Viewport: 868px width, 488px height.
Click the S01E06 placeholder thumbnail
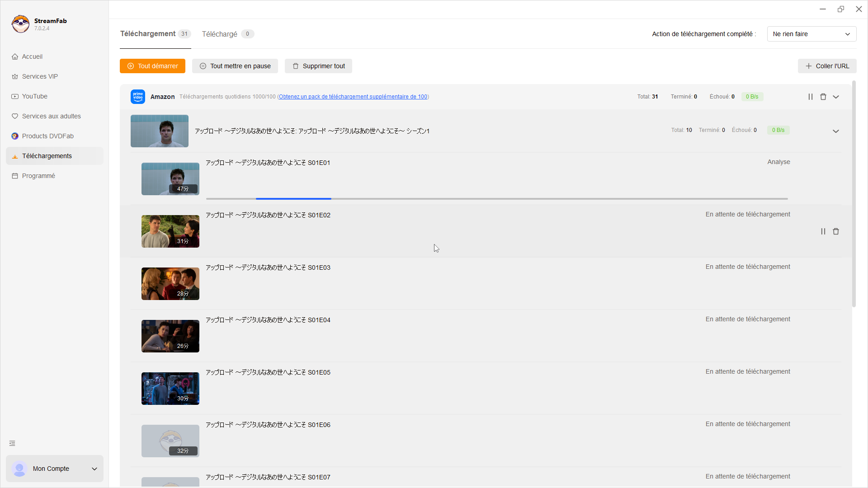click(170, 441)
